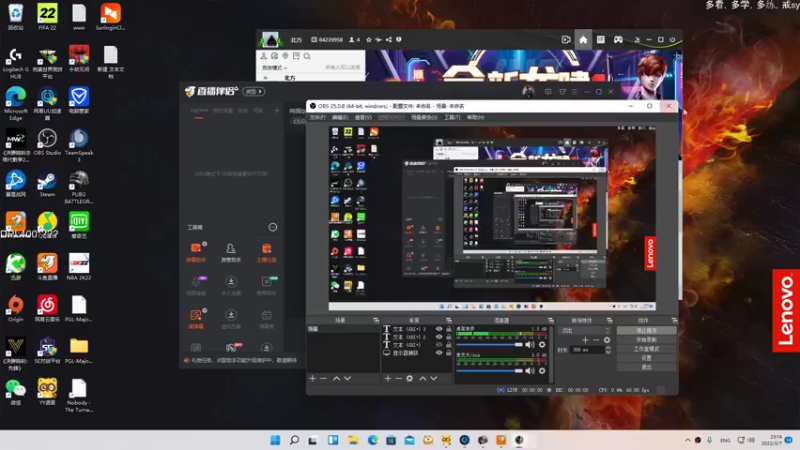Open the 帮助(H) menu in OBS
Screen dimensions: 800x450
click(476, 117)
